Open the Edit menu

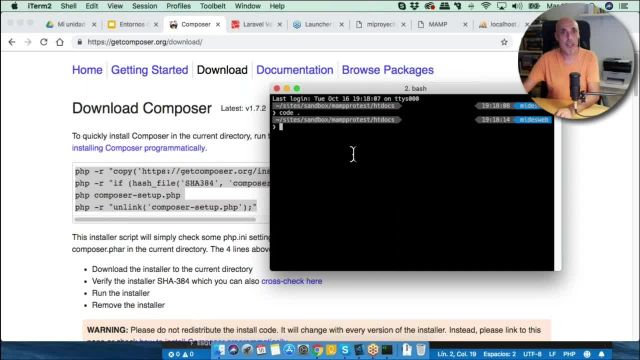pyautogui.click(x=92, y=6)
